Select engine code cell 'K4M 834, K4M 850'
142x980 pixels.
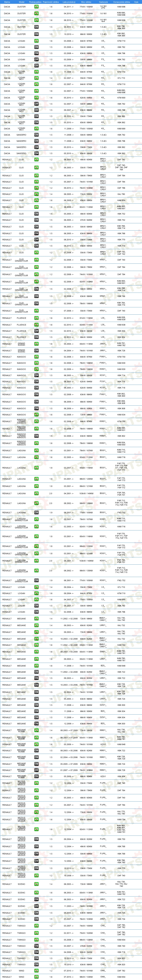(121, 443)
